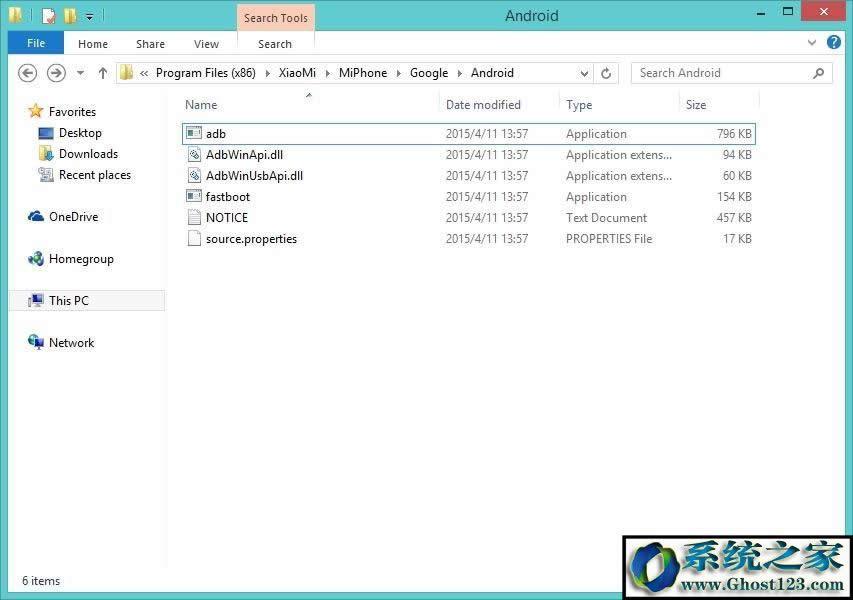Sort files by Date modified column
Screen dimensions: 853x600
click(483, 105)
